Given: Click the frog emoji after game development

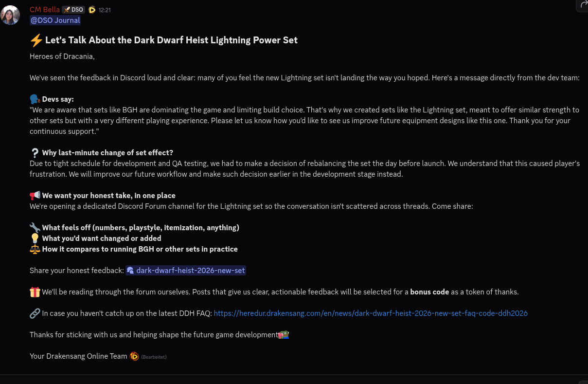Looking at the screenshot, I should (x=284, y=335).
